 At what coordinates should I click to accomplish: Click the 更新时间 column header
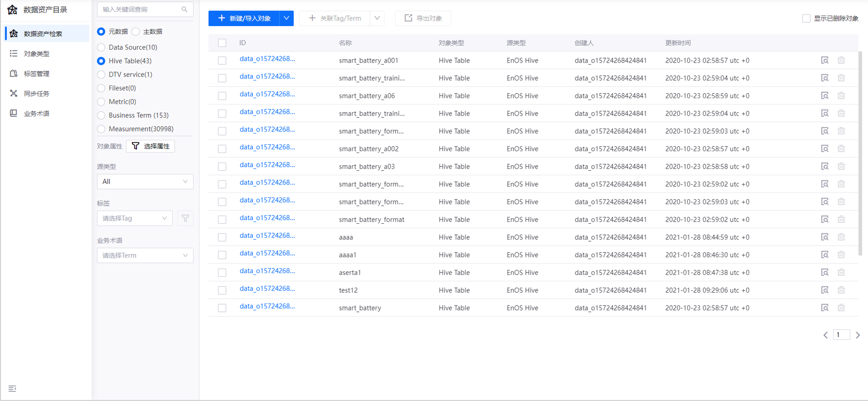click(x=678, y=43)
